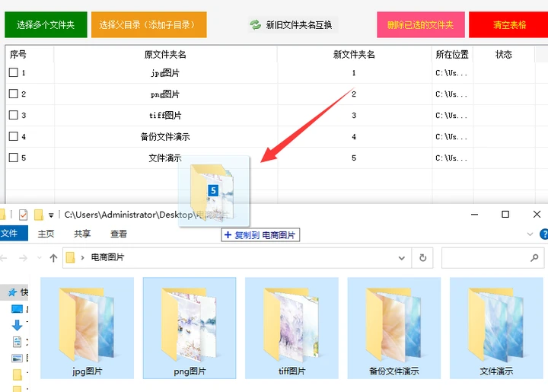Select checkbox for row 5 文件演示
The height and width of the screenshot is (392, 548).
click(13, 158)
